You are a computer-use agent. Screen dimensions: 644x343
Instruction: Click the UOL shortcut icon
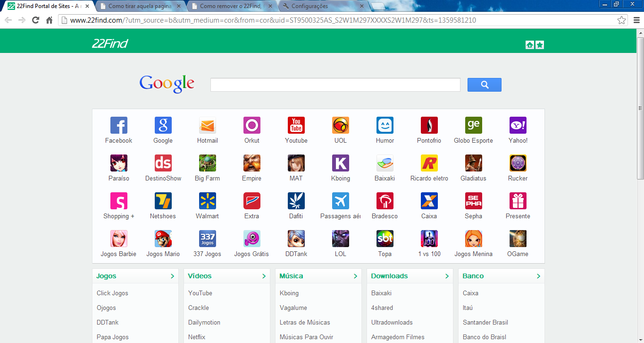(x=341, y=125)
